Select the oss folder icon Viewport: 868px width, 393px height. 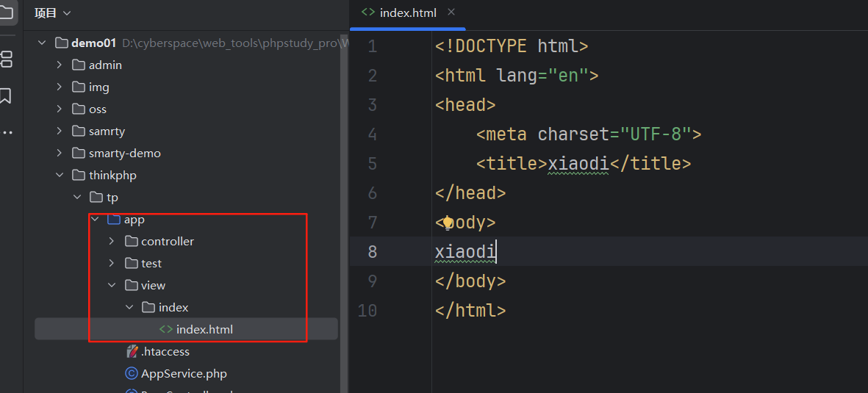pos(79,109)
